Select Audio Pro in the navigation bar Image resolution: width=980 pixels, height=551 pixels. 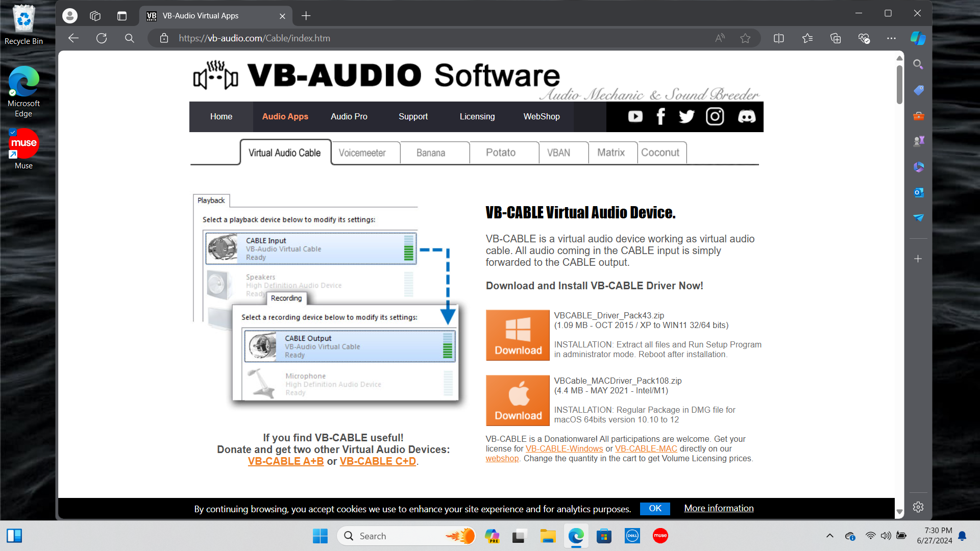tap(349, 117)
